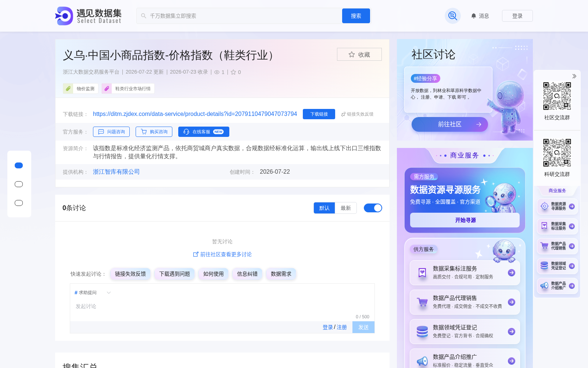Click the header 登录 button

(517, 16)
